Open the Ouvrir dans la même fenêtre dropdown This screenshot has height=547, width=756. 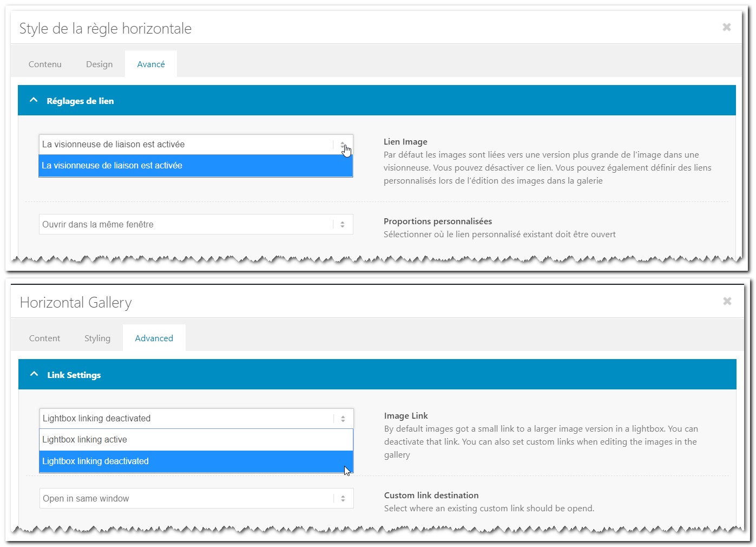196,224
